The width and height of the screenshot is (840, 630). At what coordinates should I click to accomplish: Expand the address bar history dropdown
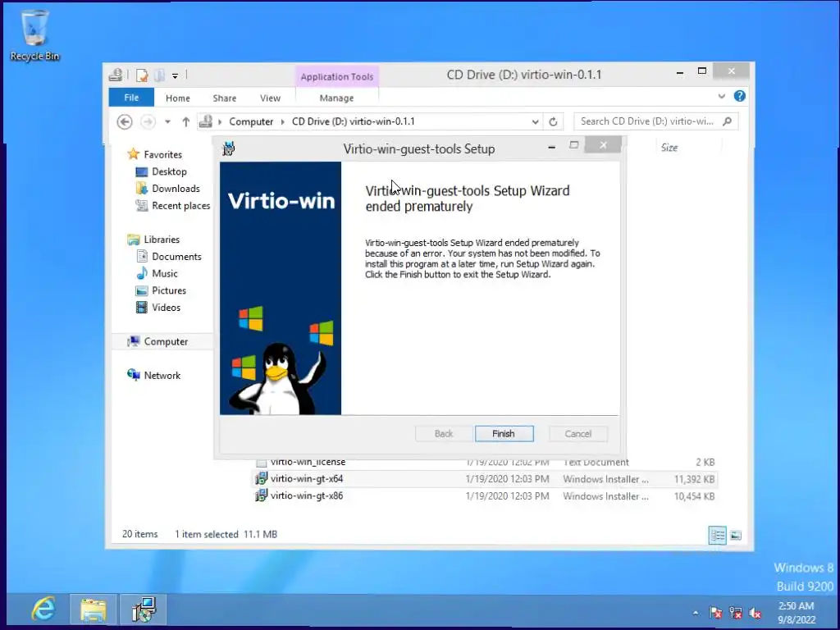point(535,121)
